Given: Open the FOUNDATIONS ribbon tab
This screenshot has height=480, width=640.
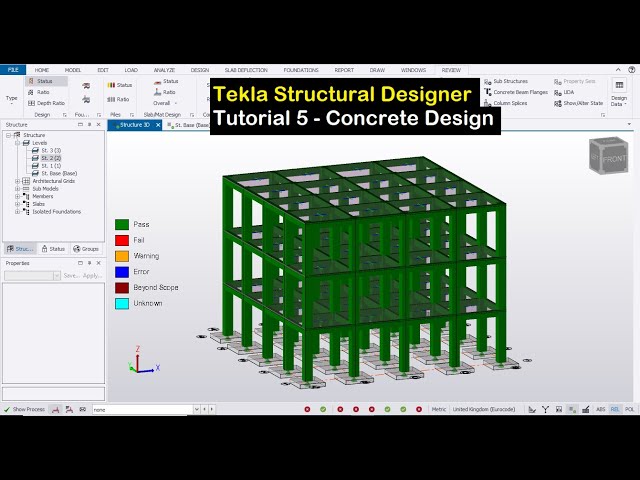Looking at the screenshot, I should coord(301,70).
